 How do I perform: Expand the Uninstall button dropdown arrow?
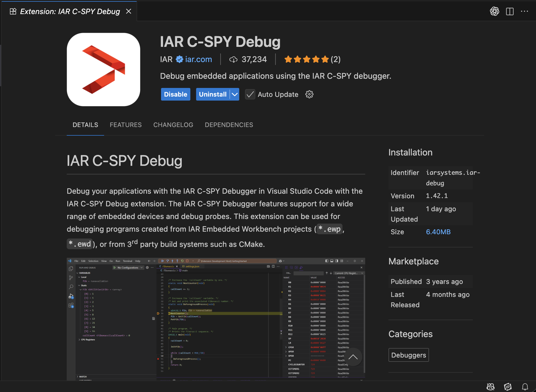[x=235, y=94]
